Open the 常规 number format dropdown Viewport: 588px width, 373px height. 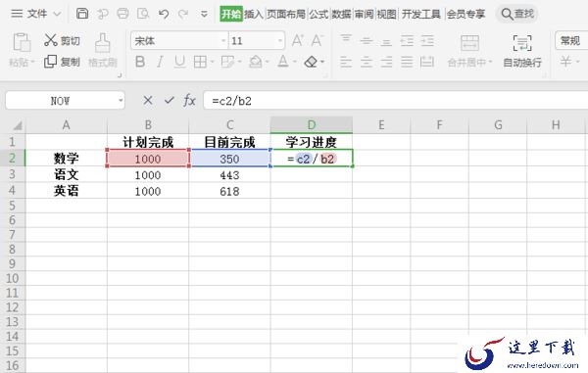click(571, 40)
